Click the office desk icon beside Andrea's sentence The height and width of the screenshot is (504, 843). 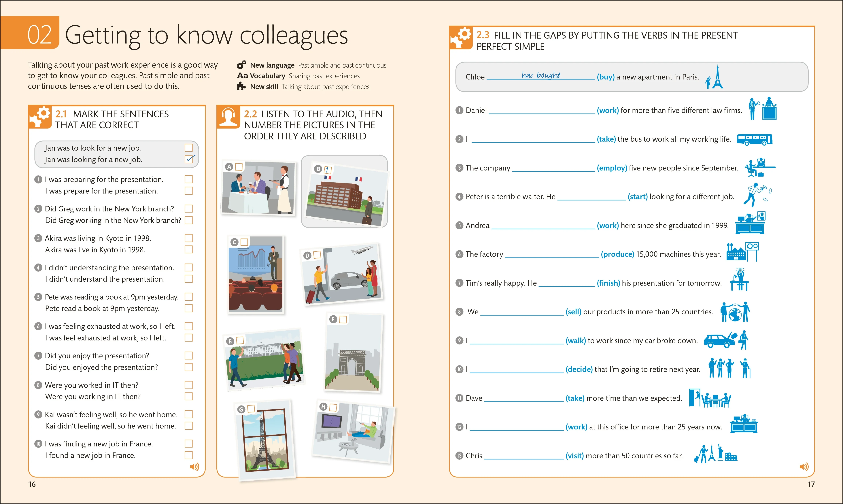(750, 223)
